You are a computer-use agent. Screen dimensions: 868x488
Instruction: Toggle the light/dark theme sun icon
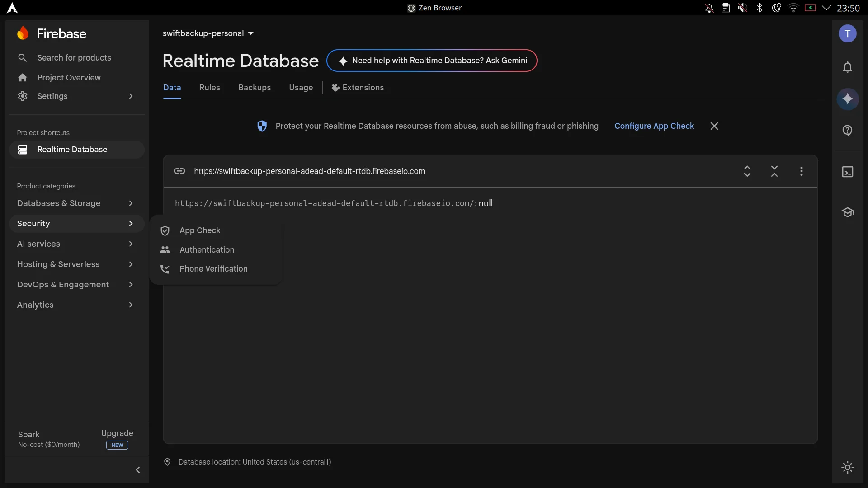pyautogui.click(x=848, y=467)
